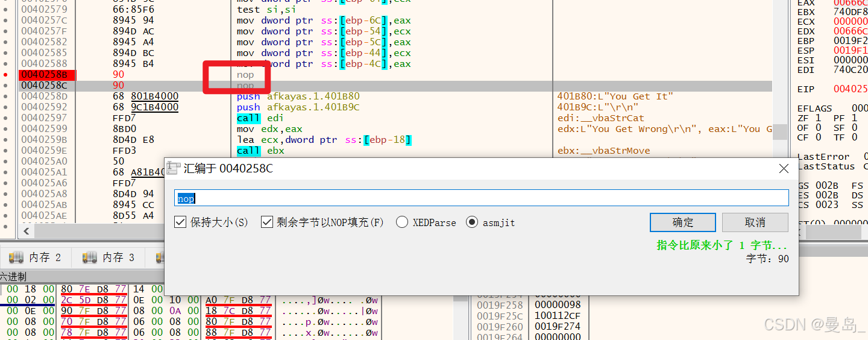Click bytes '68 801B4000' in opcode column

146,96
